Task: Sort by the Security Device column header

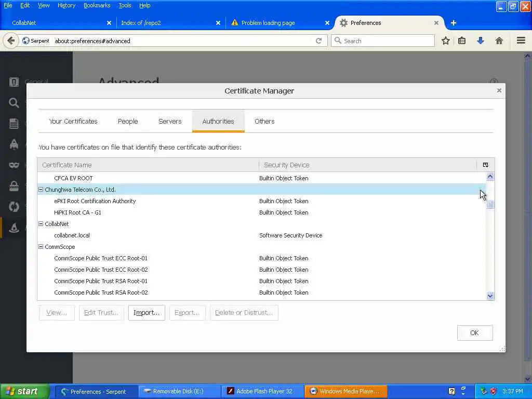Action: (368, 165)
